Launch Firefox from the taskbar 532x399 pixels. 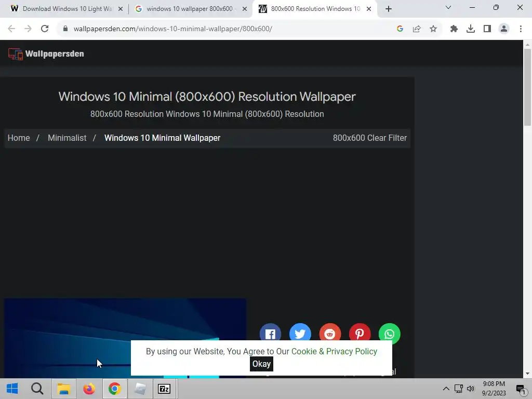[89, 389]
